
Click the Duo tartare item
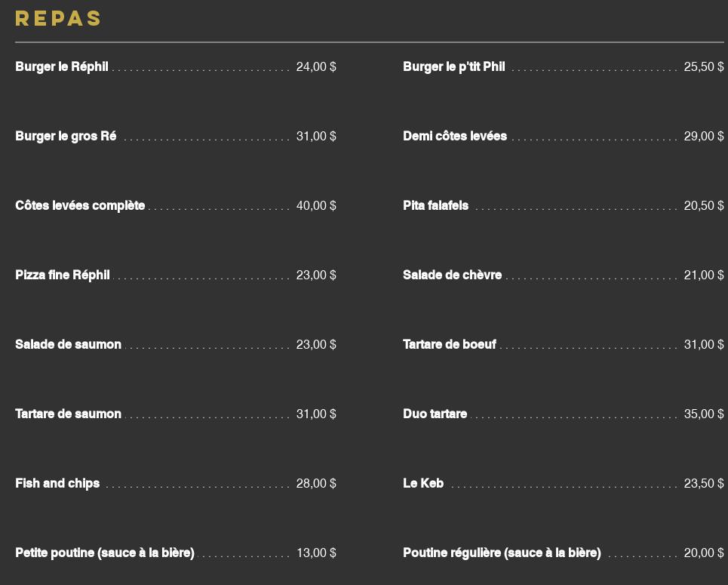click(x=435, y=414)
